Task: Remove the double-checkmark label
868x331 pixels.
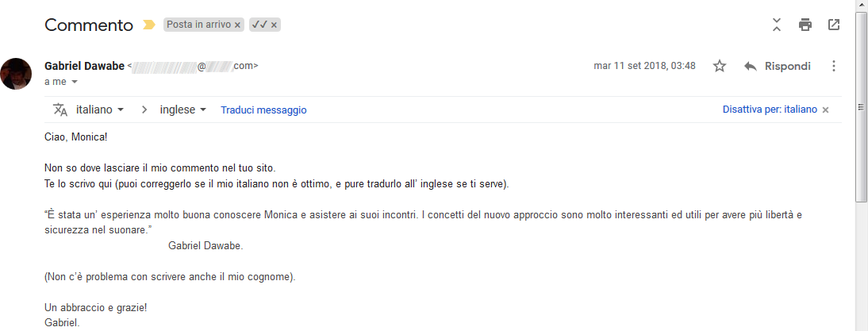Action: point(274,25)
